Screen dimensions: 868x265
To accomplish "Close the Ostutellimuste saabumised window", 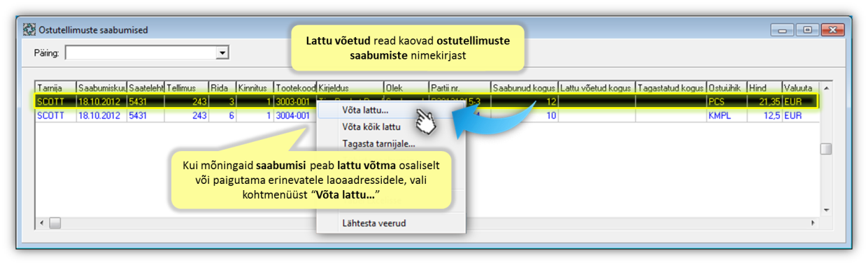I will (x=832, y=29).
